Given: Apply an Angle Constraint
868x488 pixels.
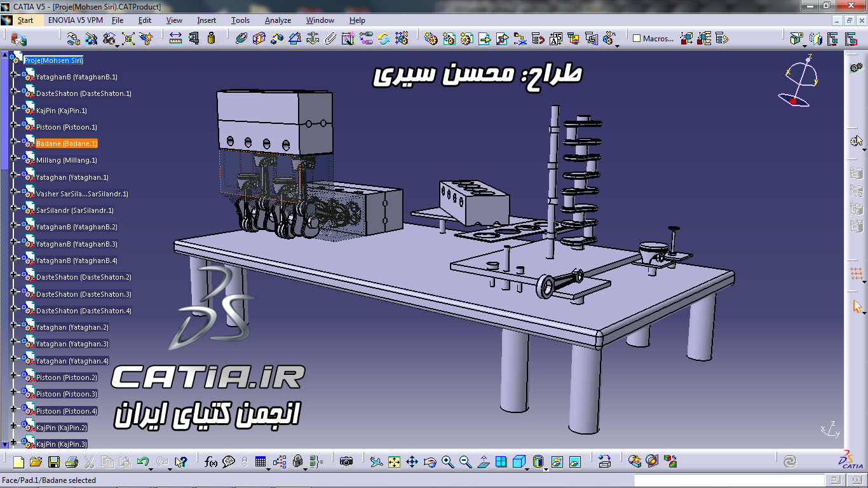Looking at the screenshot, I should pos(294,39).
